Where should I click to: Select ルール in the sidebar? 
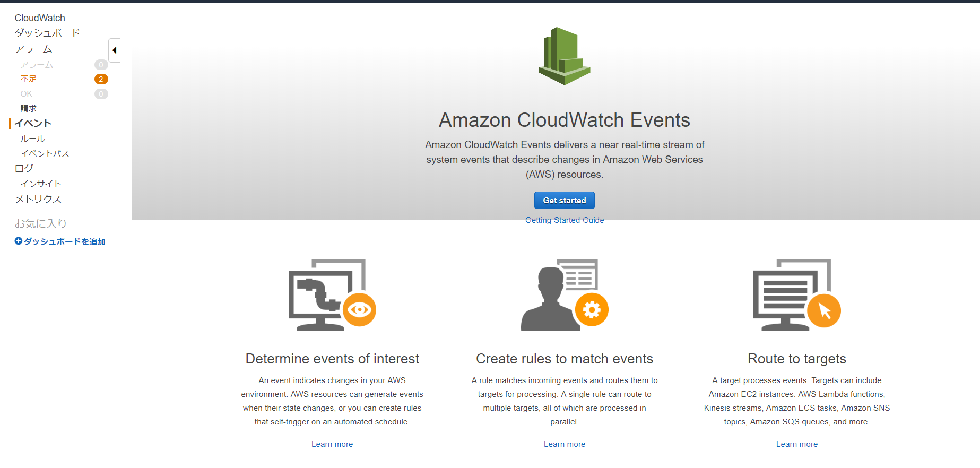tap(32, 139)
